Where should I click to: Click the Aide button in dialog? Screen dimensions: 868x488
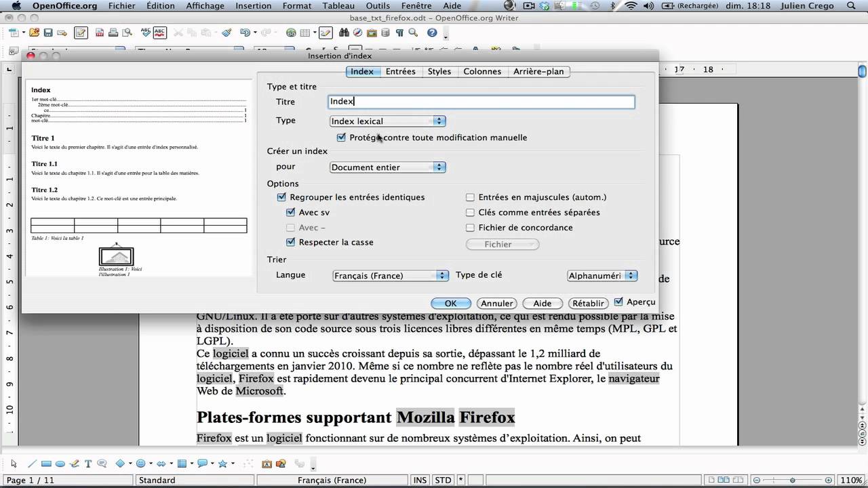tap(542, 304)
